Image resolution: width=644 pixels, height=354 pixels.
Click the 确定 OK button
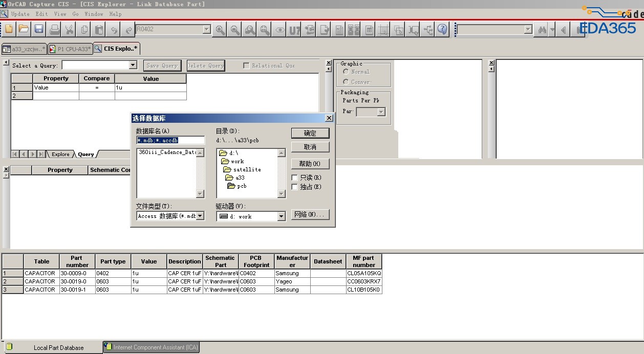pyautogui.click(x=310, y=133)
